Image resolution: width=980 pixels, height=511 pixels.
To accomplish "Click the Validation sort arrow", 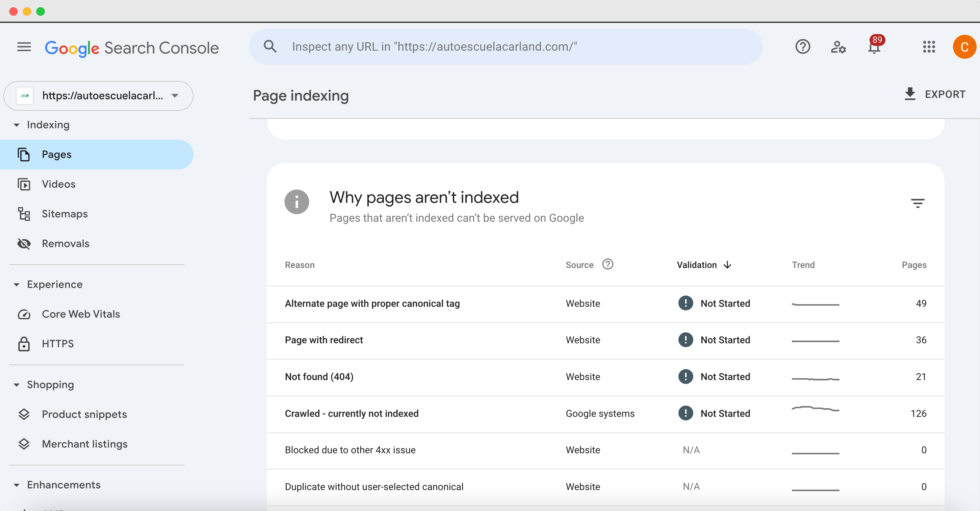I will coord(727,265).
